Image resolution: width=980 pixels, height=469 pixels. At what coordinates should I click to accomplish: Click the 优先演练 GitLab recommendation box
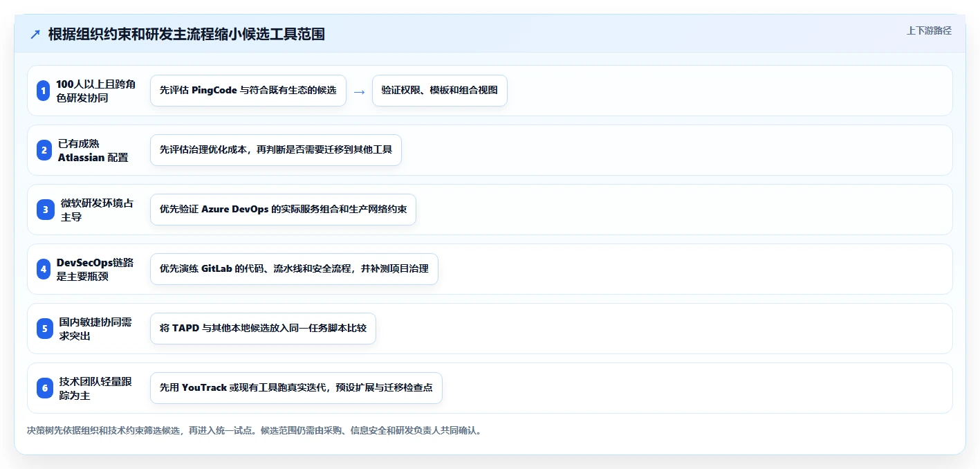tap(294, 269)
